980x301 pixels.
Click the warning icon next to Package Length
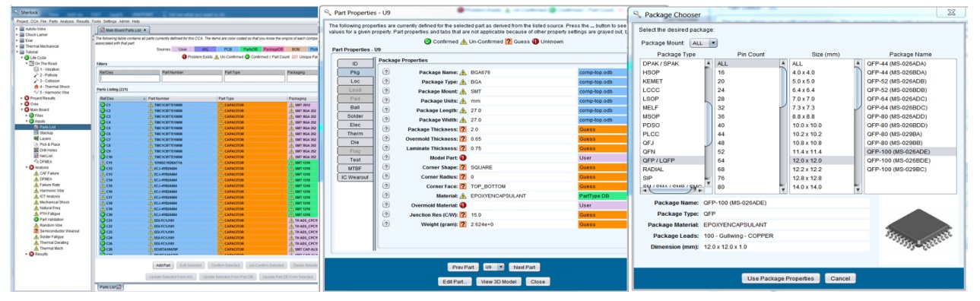463,110
